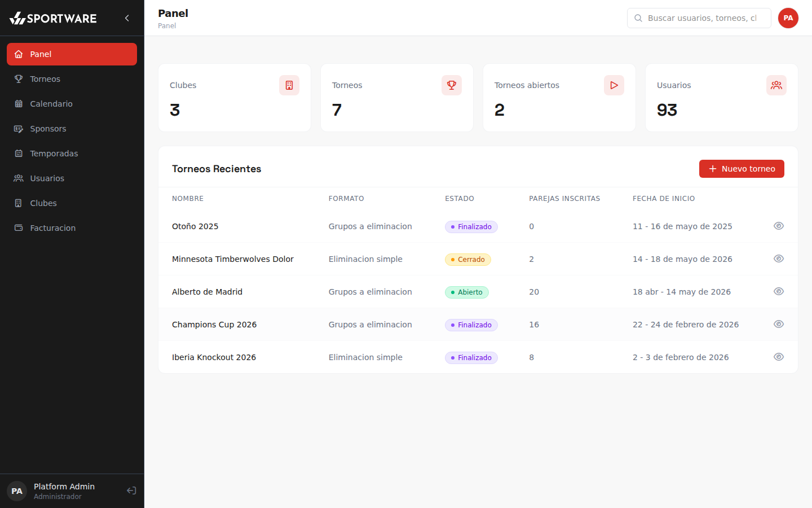Go to Torneos in the sidebar
The height and width of the screenshot is (508, 812).
point(72,79)
